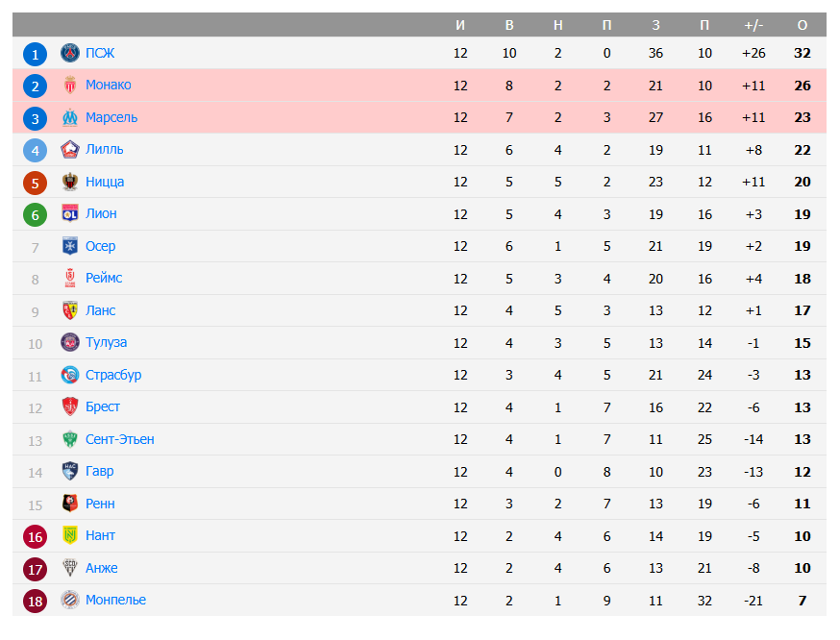This screenshot has height=640, width=840.
Task: Click the +/- goal difference column header
Action: (754, 25)
